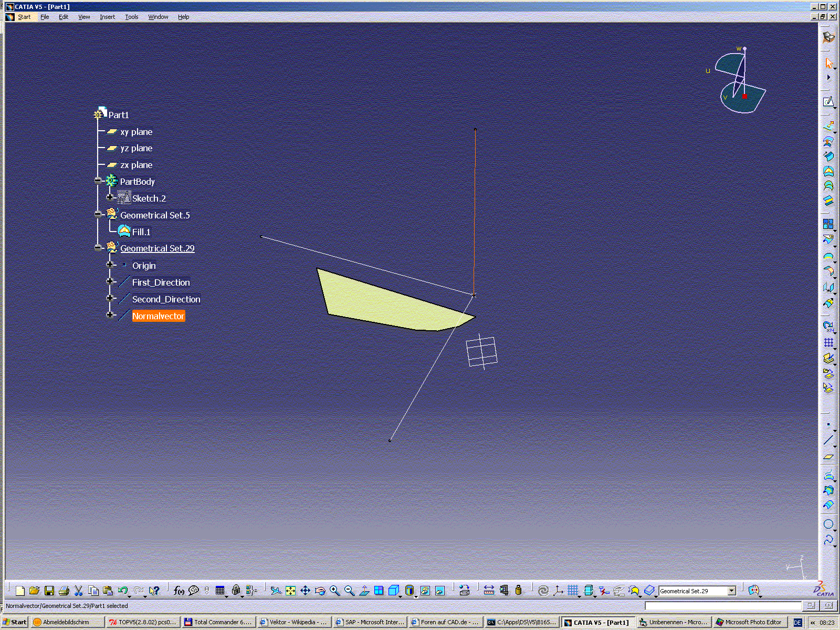
Task: Collapse Geometrical Set.29 node
Action: tap(98, 247)
